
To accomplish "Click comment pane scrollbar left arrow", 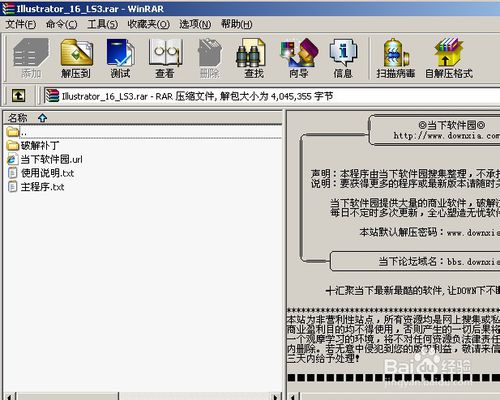I will (293, 397).
